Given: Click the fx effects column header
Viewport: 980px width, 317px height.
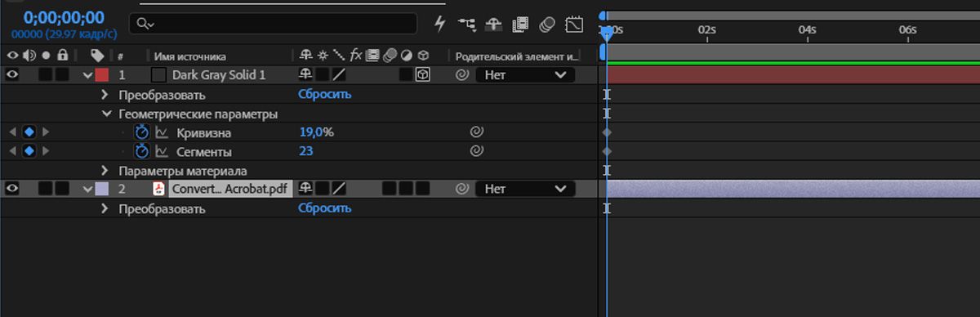Looking at the screenshot, I should pyautogui.click(x=356, y=56).
